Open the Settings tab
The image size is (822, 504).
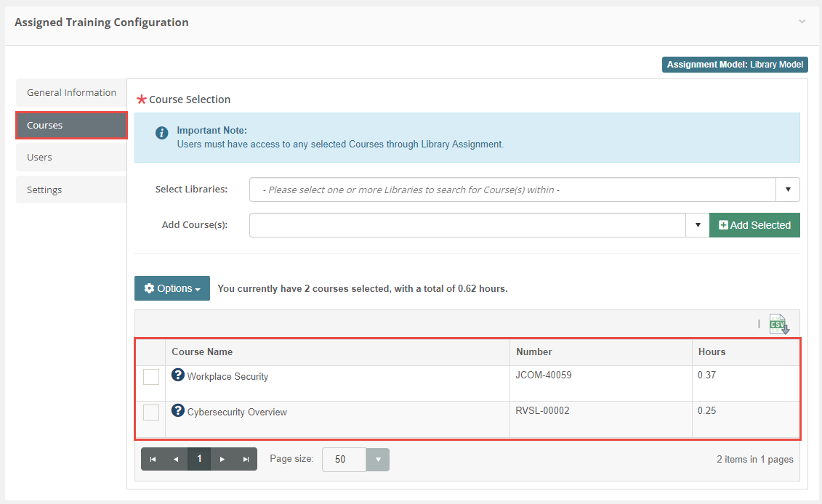71,190
